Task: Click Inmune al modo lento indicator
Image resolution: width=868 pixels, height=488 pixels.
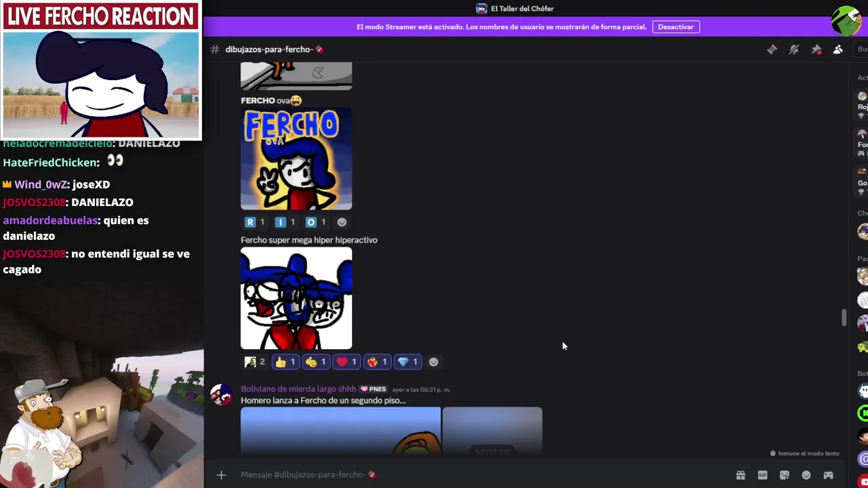Action: pyautogui.click(x=805, y=453)
